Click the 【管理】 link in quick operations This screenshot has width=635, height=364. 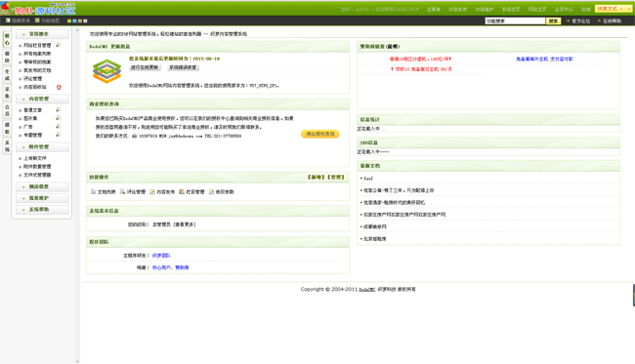tap(336, 178)
